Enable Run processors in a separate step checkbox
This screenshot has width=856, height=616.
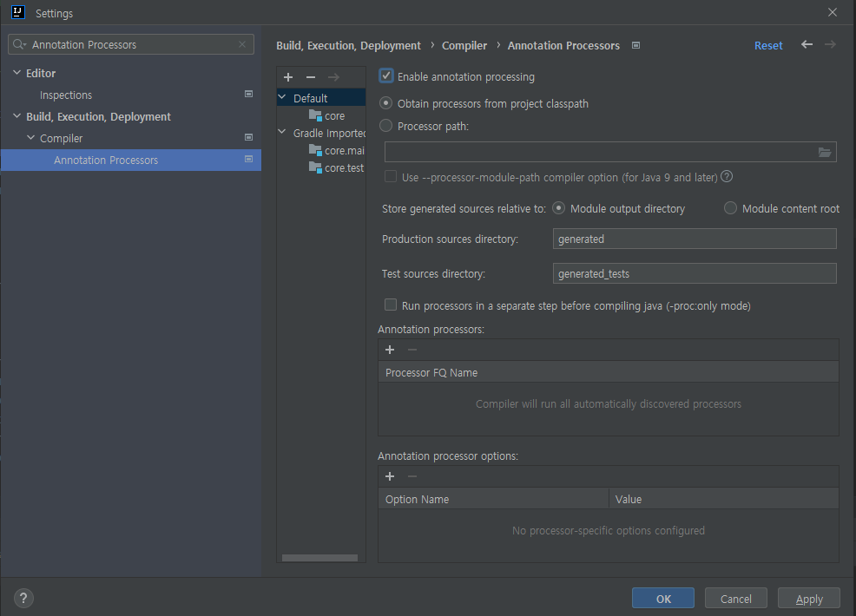[x=391, y=305]
